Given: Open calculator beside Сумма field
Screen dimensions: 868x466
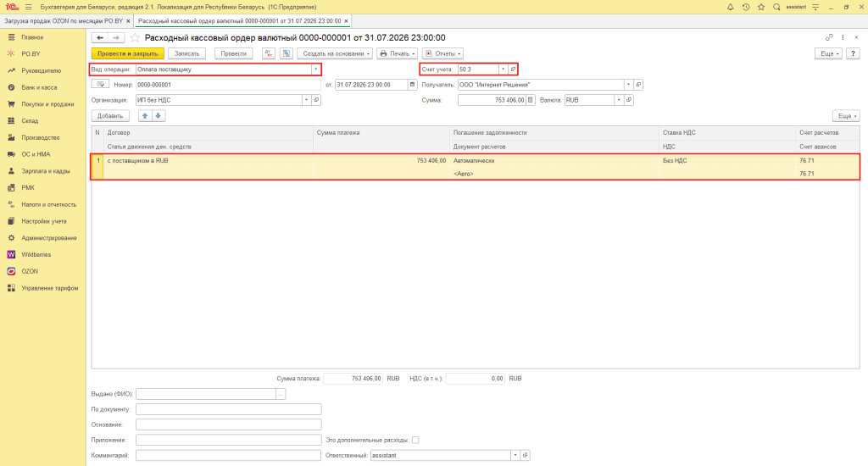Looking at the screenshot, I should point(531,100).
